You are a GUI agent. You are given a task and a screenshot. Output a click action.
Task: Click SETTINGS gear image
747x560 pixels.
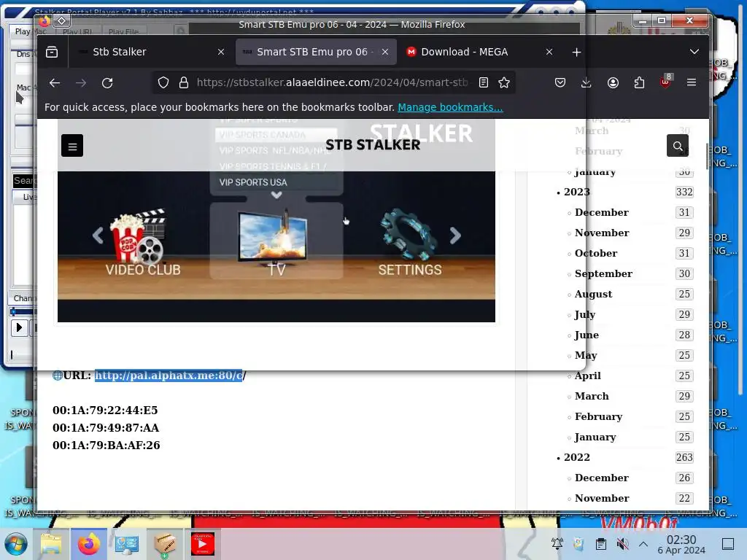pyautogui.click(x=409, y=235)
